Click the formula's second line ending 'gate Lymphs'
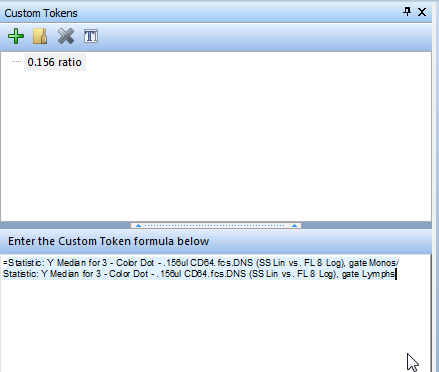Screen dimensions: 439x372 pos(199,274)
